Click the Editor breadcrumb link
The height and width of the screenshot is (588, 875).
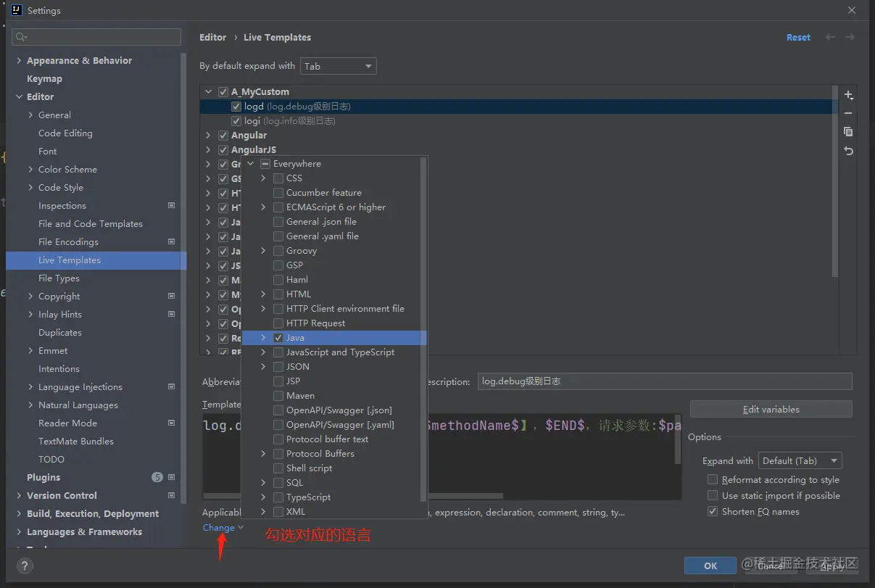tap(213, 38)
